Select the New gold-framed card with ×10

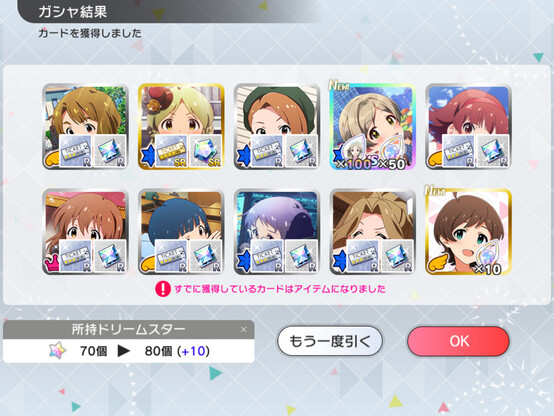[468, 232]
